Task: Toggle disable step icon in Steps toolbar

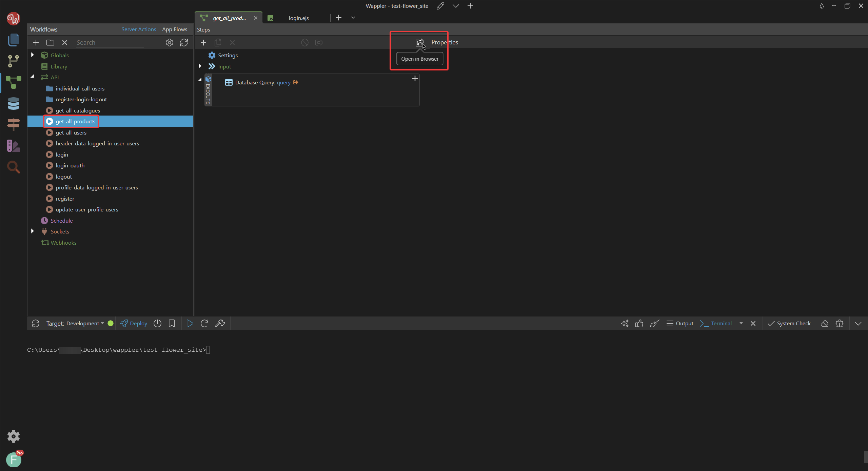Action: 304,42
